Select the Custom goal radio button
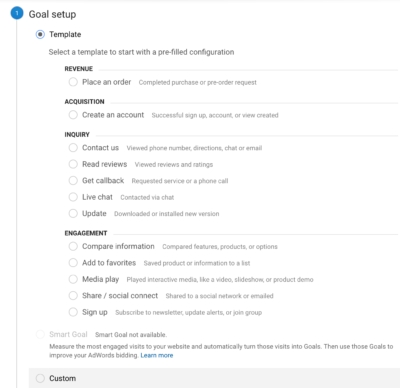Viewport: 400px width, 388px height. tap(40, 378)
